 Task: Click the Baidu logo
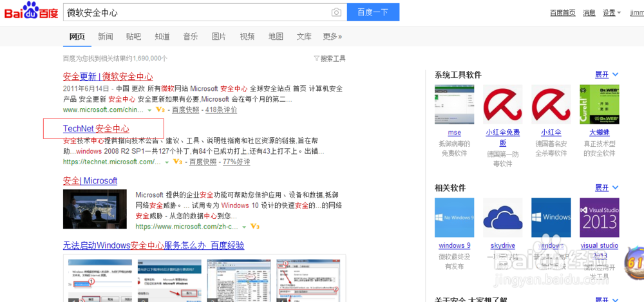31,11
